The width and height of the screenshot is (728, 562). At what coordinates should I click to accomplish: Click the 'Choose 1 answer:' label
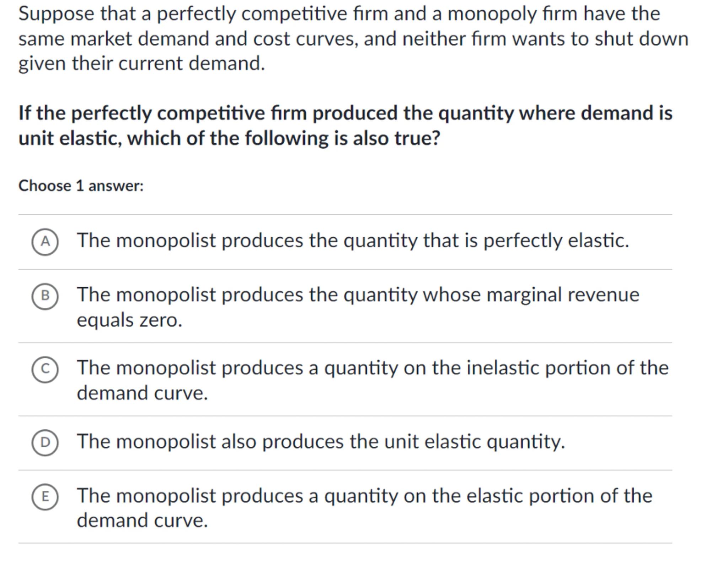[81, 186]
